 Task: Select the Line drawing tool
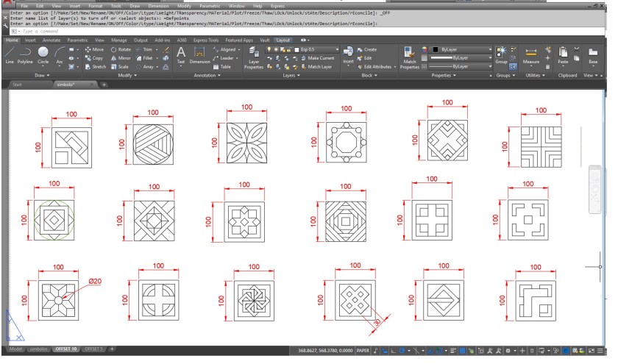tap(10, 56)
